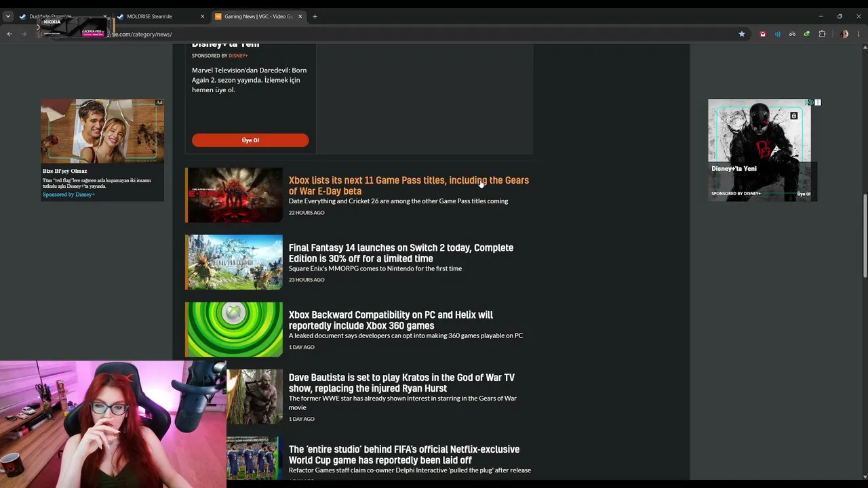Click the 'Date Everything and Cricket 26' subtitle text
Image resolution: width=868 pixels, height=488 pixels.
[398, 201]
